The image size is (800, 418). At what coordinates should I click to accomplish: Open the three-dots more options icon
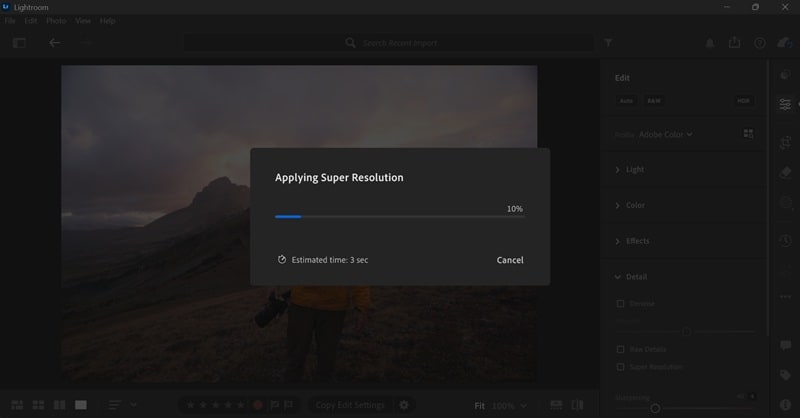click(x=785, y=297)
